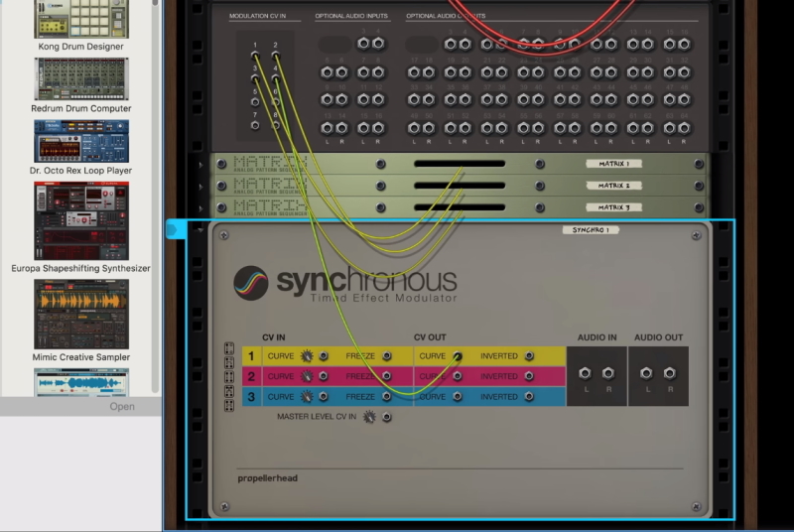The width and height of the screenshot is (794, 532).
Task: Click optional audio output jack 64
Action: click(684, 128)
